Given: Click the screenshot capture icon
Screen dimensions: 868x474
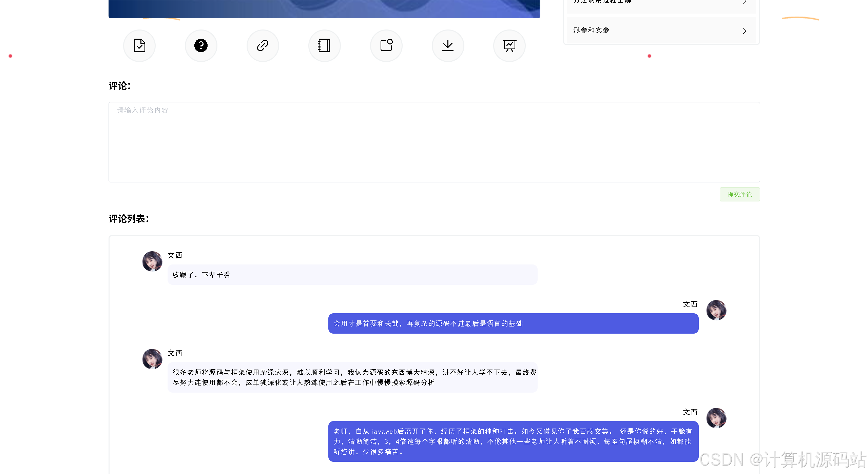Looking at the screenshot, I should pyautogui.click(x=386, y=45).
